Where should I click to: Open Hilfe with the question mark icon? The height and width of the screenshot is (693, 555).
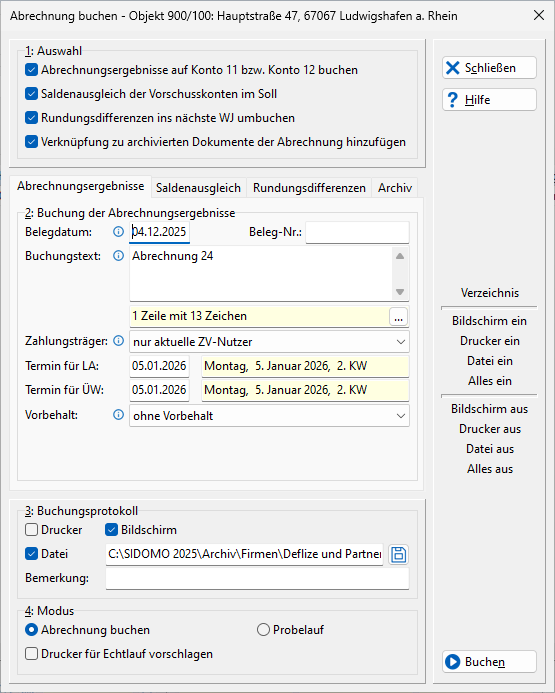[x=489, y=100]
